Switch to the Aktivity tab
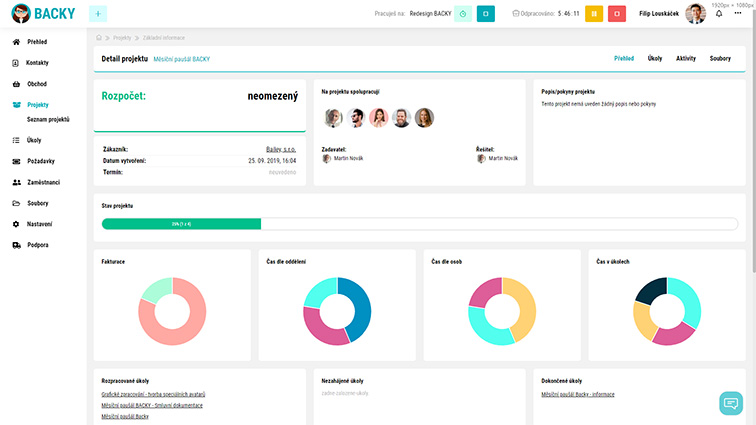Image resolution: width=756 pixels, height=425 pixels. 686,59
